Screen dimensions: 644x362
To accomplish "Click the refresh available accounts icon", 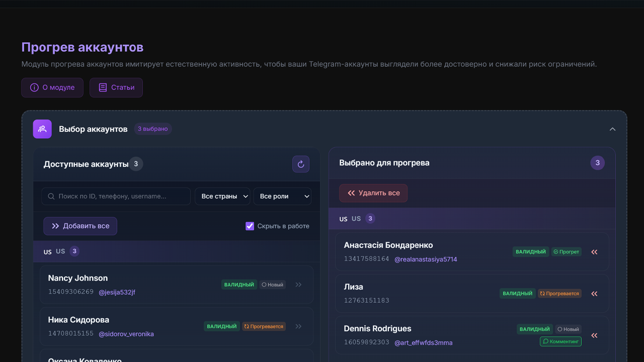I will pyautogui.click(x=301, y=164).
